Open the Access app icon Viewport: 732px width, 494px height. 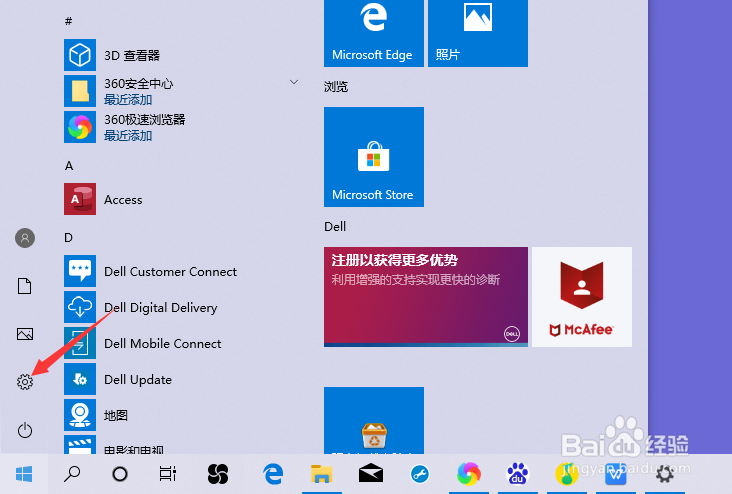tap(80, 199)
